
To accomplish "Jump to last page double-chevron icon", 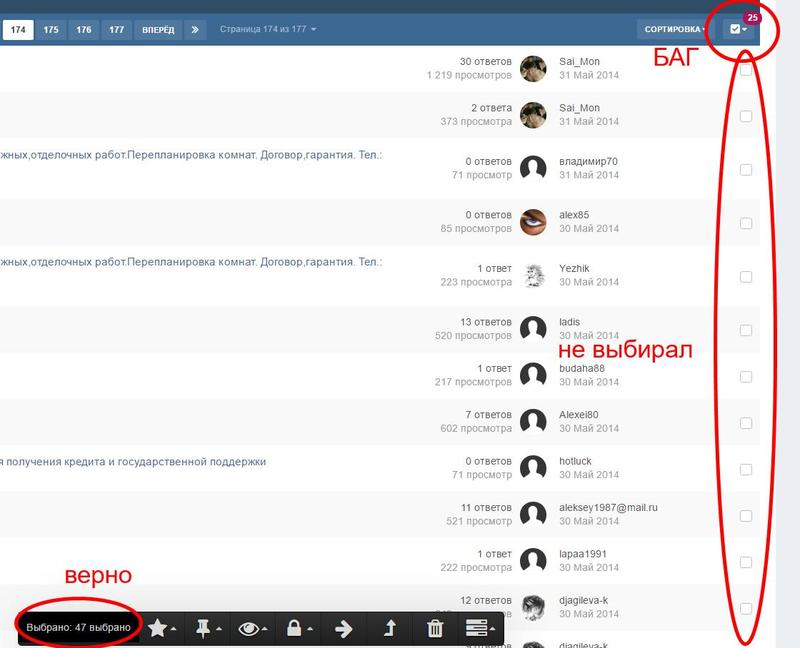I will tap(196, 30).
